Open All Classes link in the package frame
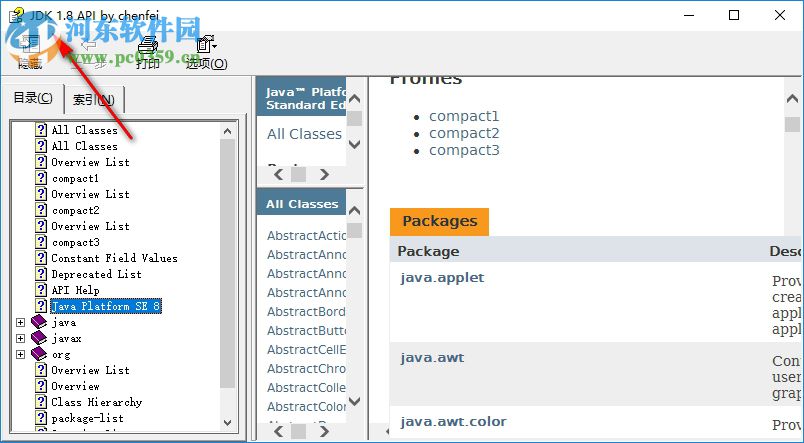804x443 pixels. click(x=304, y=134)
